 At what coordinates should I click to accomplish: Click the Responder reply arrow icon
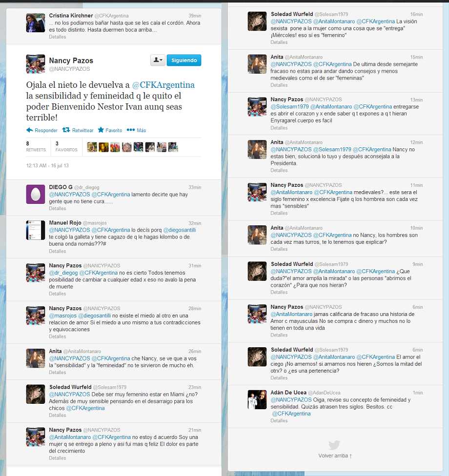[x=30, y=130]
